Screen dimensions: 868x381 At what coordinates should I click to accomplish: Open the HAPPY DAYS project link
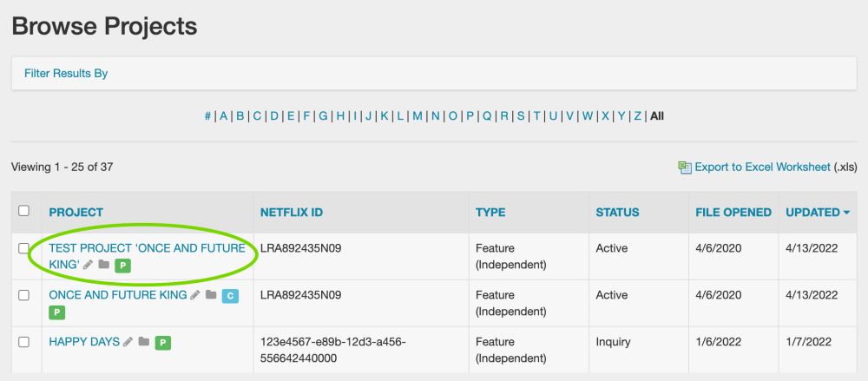tap(84, 342)
